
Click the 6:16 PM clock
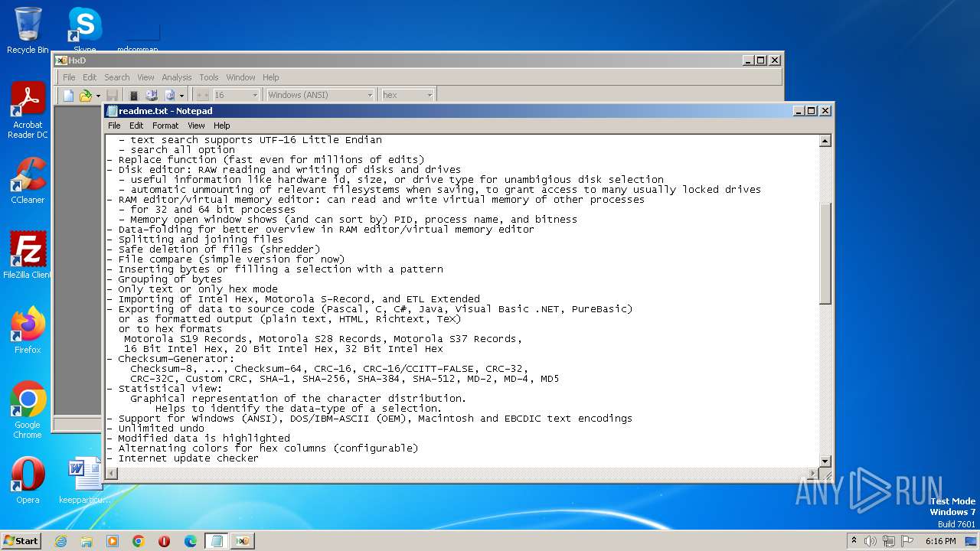coord(940,541)
